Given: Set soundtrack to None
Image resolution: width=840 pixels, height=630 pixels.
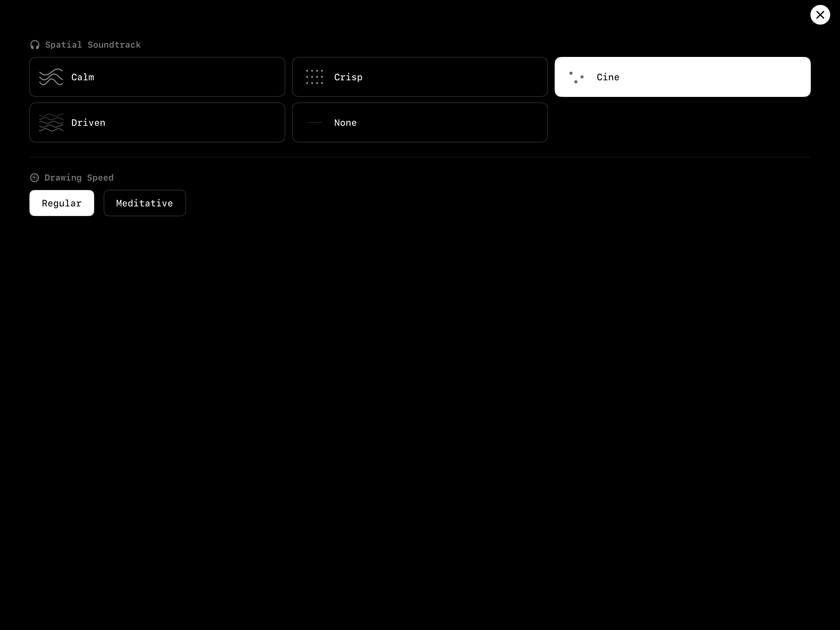Looking at the screenshot, I should tap(420, 122).
